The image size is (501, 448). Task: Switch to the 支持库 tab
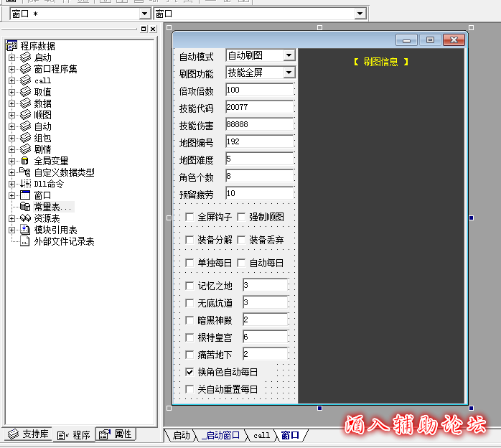(28, 434)
